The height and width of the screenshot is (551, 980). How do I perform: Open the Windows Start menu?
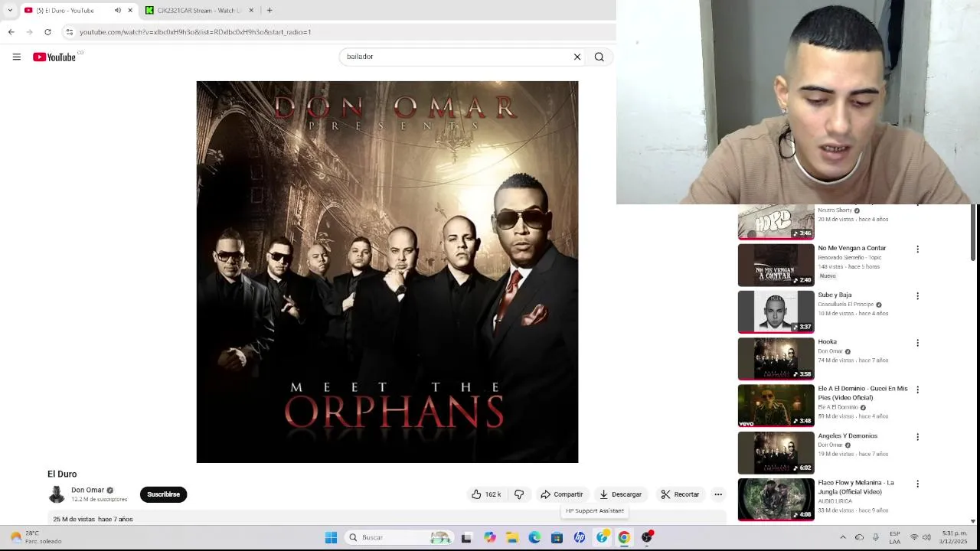[331, 537]
